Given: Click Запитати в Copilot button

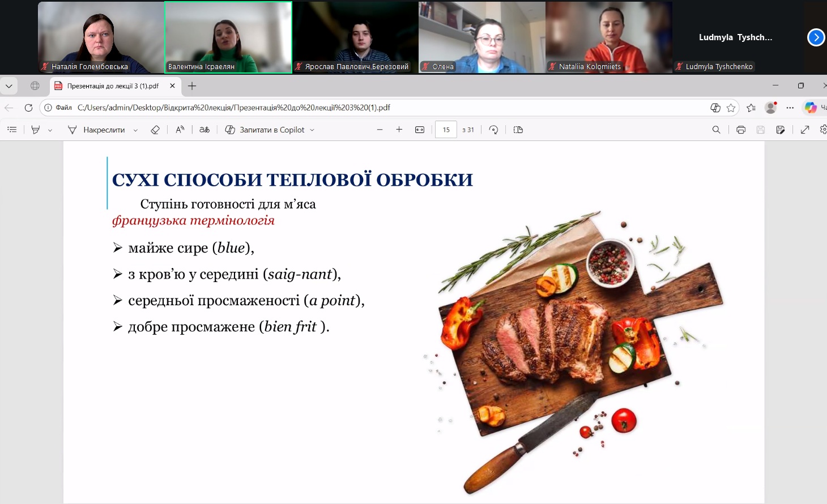Looking at the screenshot, I should click(x=265, y=130).
